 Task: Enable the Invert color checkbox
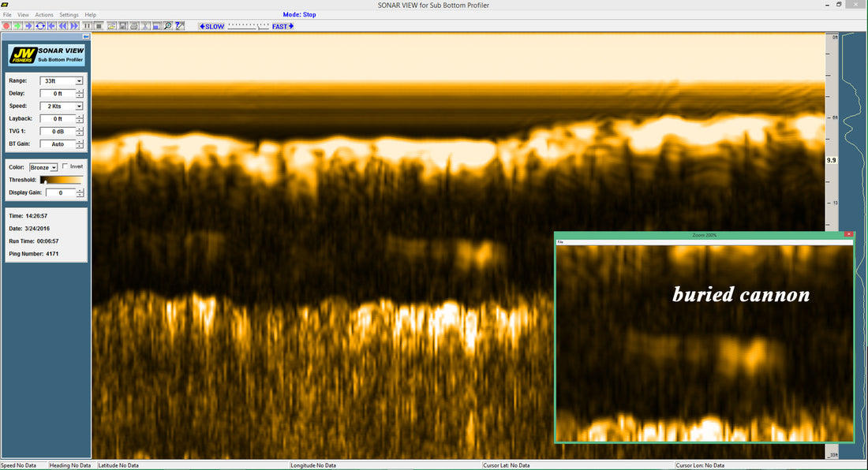coord(65,166)
